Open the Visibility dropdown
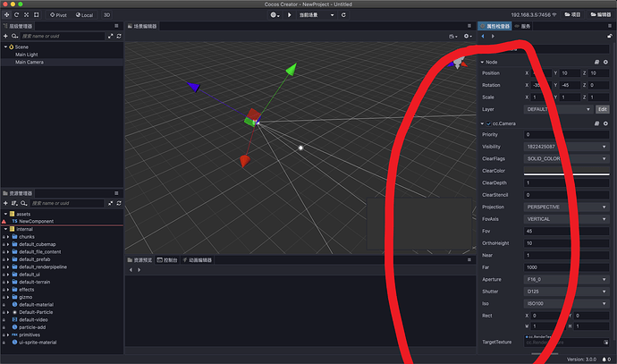617x364 pixels. point(566,147)
